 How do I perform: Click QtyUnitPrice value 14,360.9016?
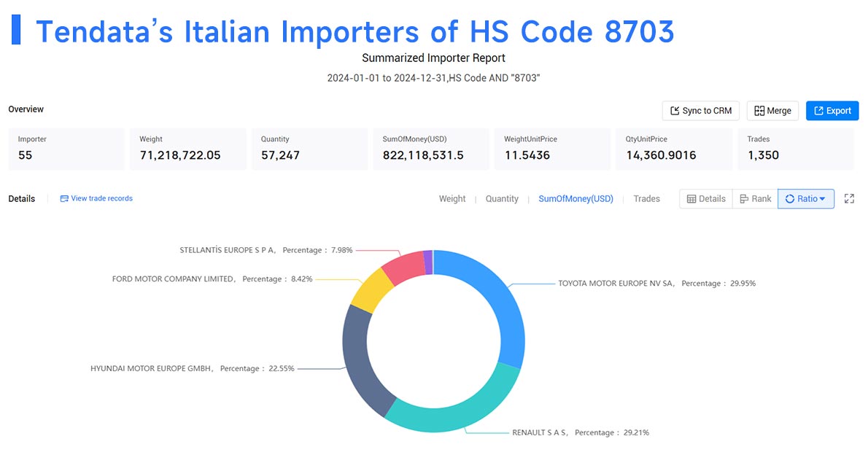(661, 155)
